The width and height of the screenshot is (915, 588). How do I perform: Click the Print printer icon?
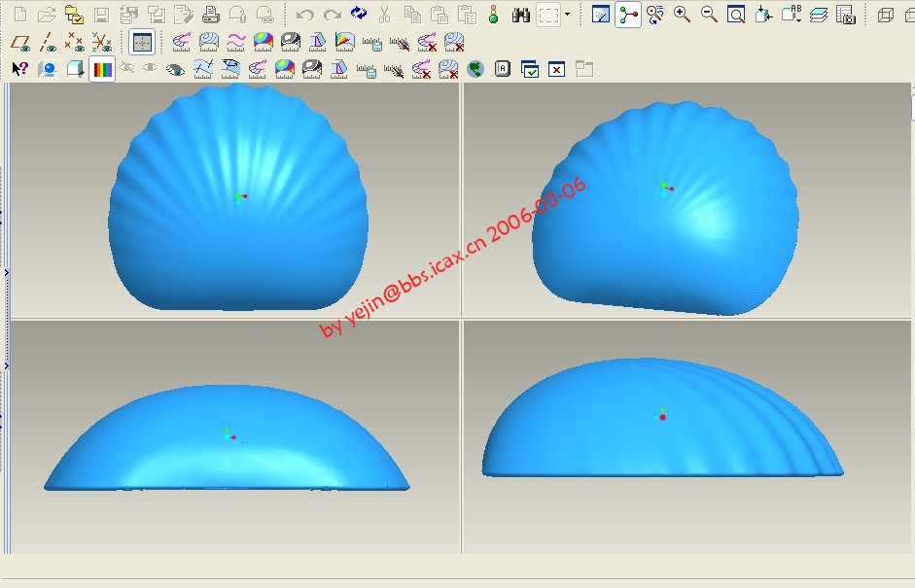point(210,15)
